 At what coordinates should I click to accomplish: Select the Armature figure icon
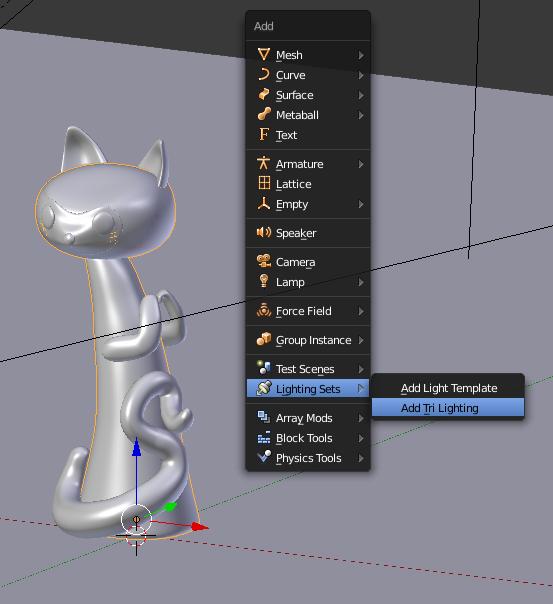[264, 163]
